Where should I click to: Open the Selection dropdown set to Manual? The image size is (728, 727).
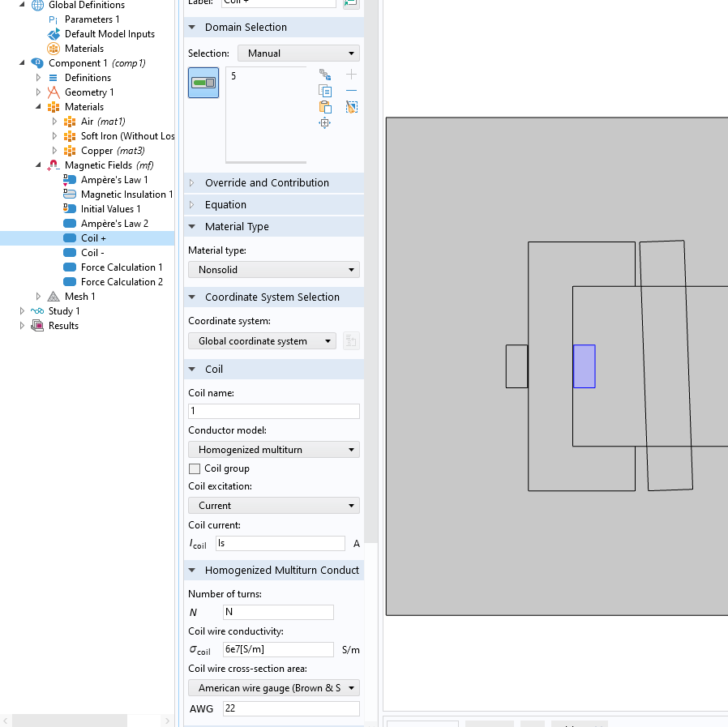[298, 53]
